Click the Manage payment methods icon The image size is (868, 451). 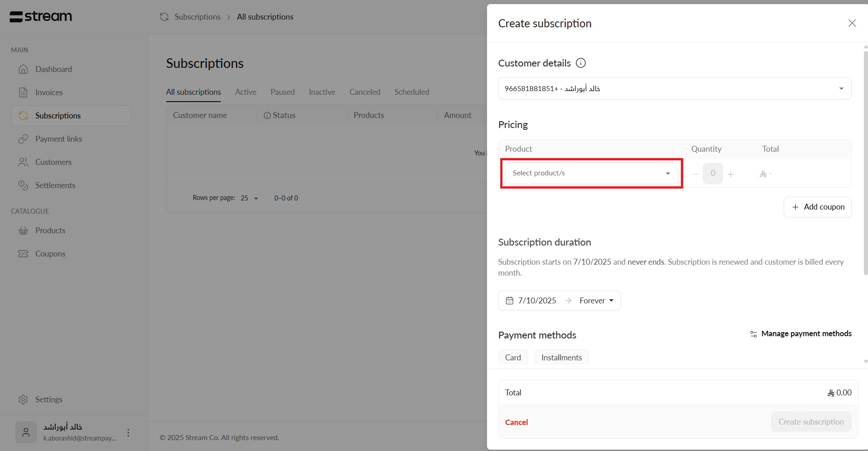tap(753, 334)
